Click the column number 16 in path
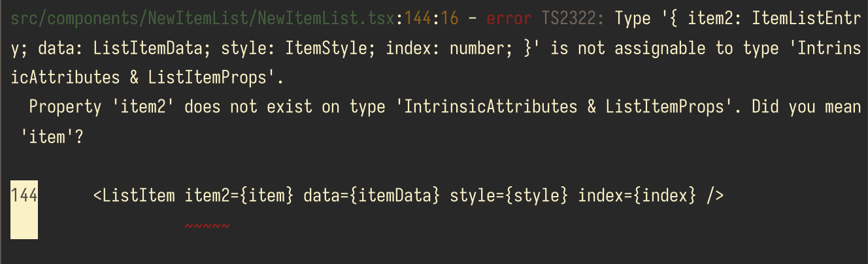868x264 pixels. pos(449,19)
